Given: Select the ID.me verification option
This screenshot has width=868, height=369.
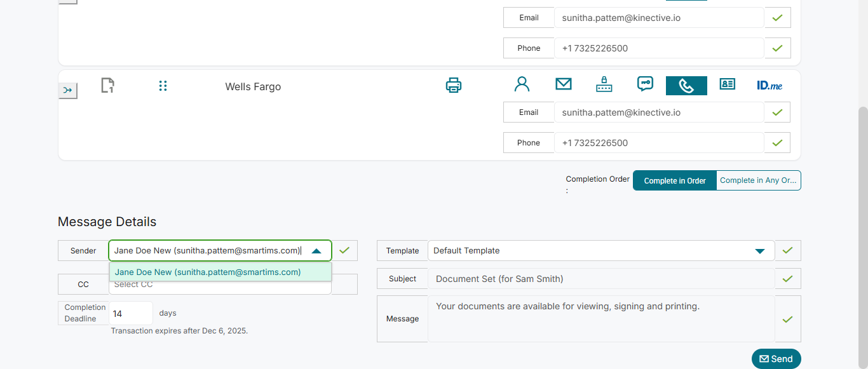Looking at the screenshot, I should [x=770, y=85].
